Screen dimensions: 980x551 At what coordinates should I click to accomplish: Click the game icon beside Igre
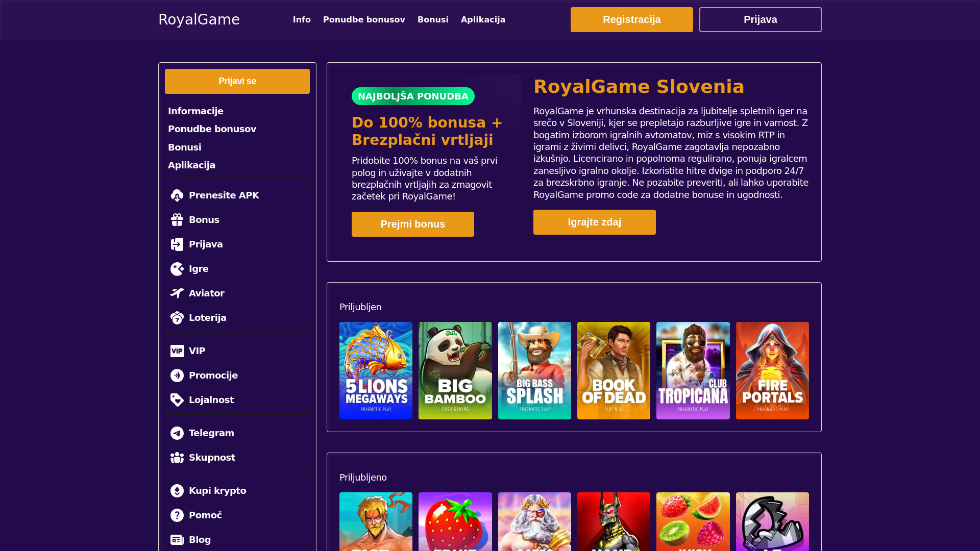pos(177,269)
